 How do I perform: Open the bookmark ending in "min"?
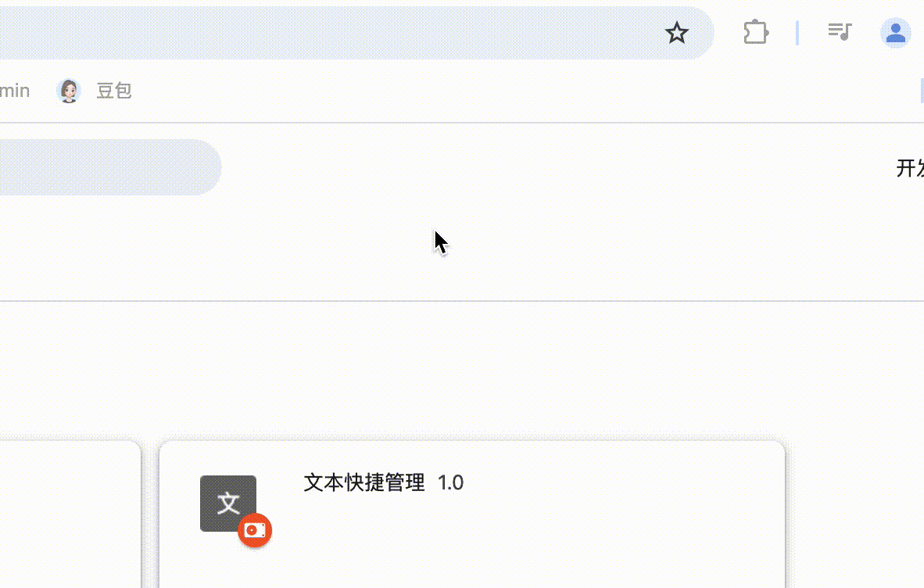point(15,91)
